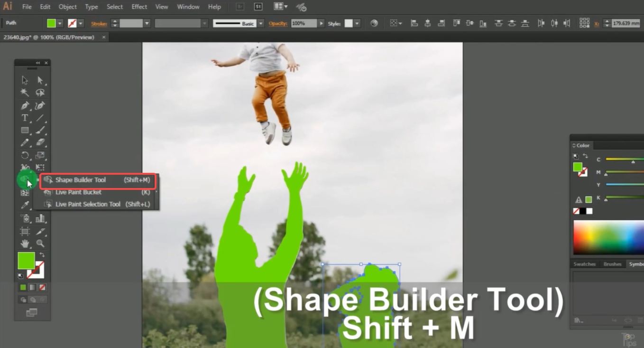
Task: Open the Opacity dropdown in the control bar
Action: (x=321, y=23)
